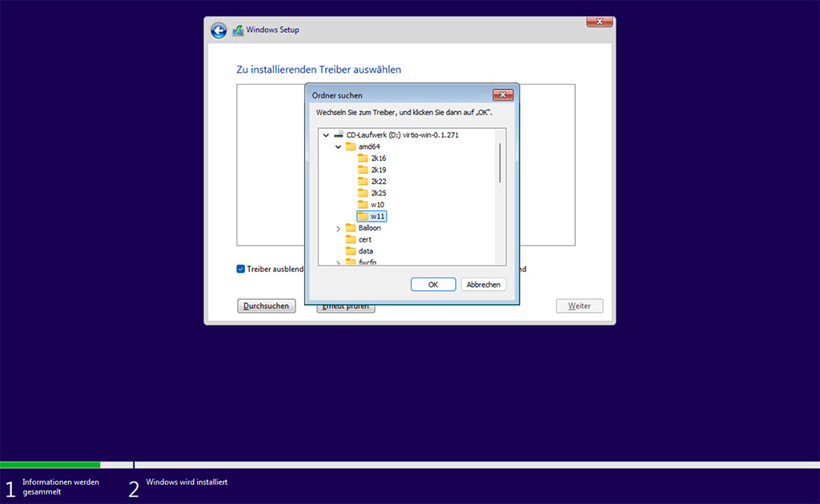Click the folder tree scrollbar thumb
Viewport: 820px width, 504px height.
[x=500, y=163]
